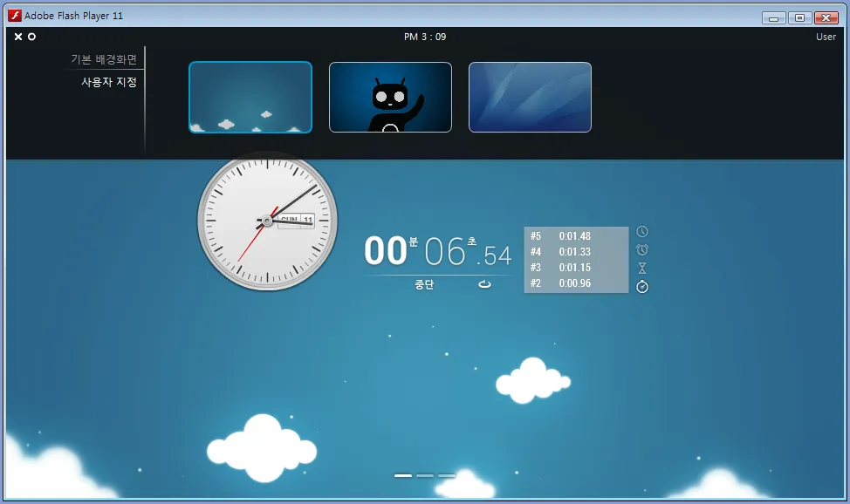Go to the second page indicator dash
The width and height of the screenshot is (850, 504).
click(x=425, y=475)
